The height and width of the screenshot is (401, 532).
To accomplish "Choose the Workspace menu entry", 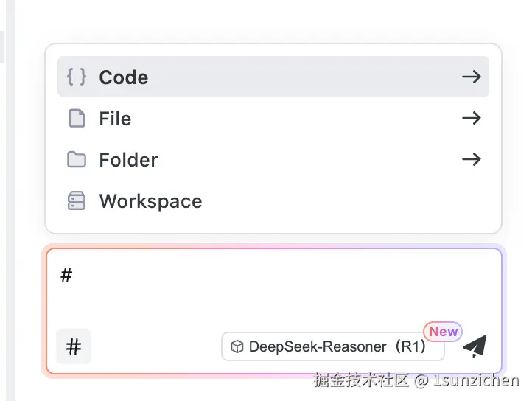I will [x=150, y=201].
